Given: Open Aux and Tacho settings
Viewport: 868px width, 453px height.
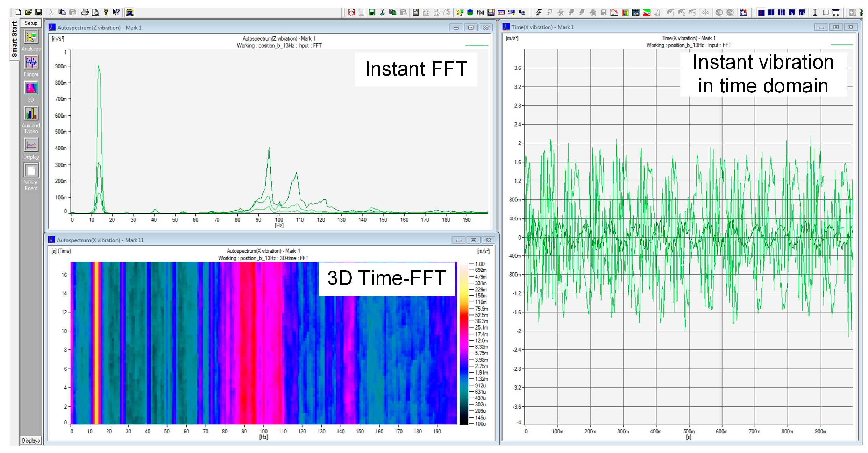Looking at the screenshot, I should click(x=31, y=114).
